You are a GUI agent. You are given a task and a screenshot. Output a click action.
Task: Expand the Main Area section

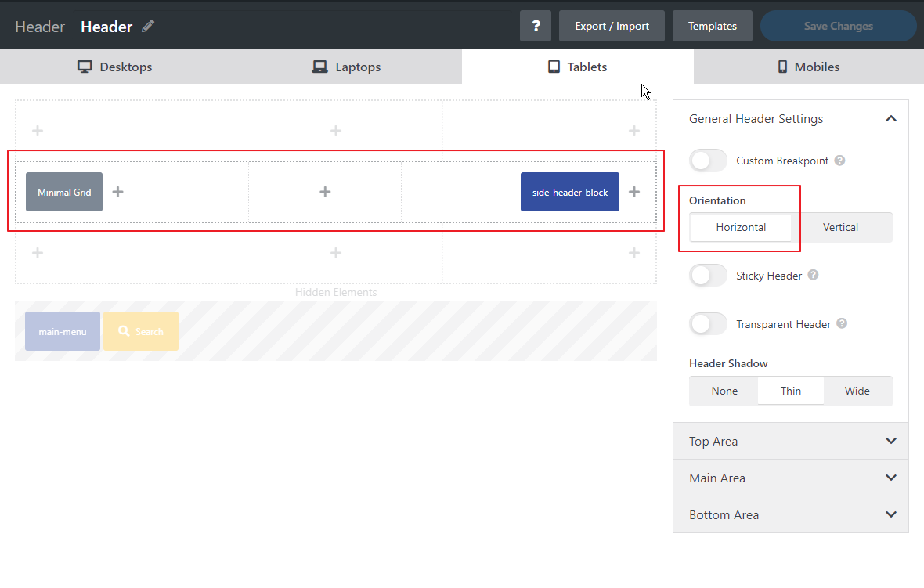(x=791, y=478)
